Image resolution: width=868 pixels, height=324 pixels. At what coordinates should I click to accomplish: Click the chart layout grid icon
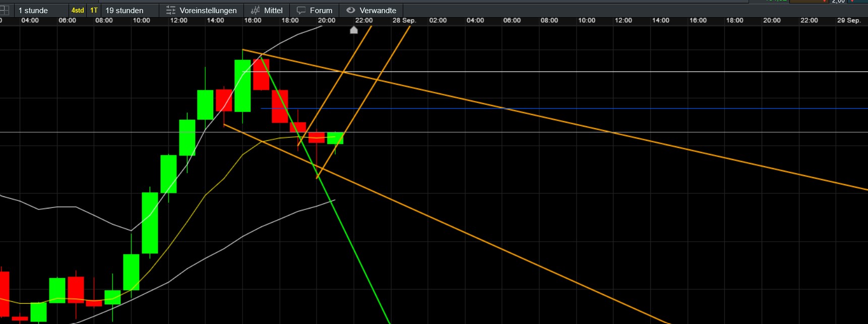4,10
